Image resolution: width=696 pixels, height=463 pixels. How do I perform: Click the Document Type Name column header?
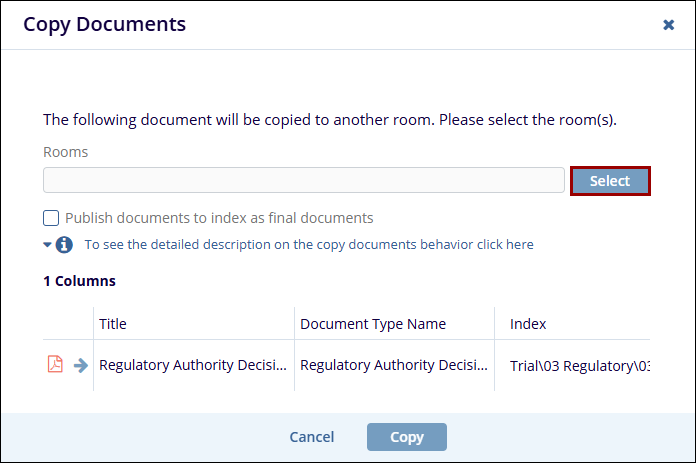tap(373, 324)
